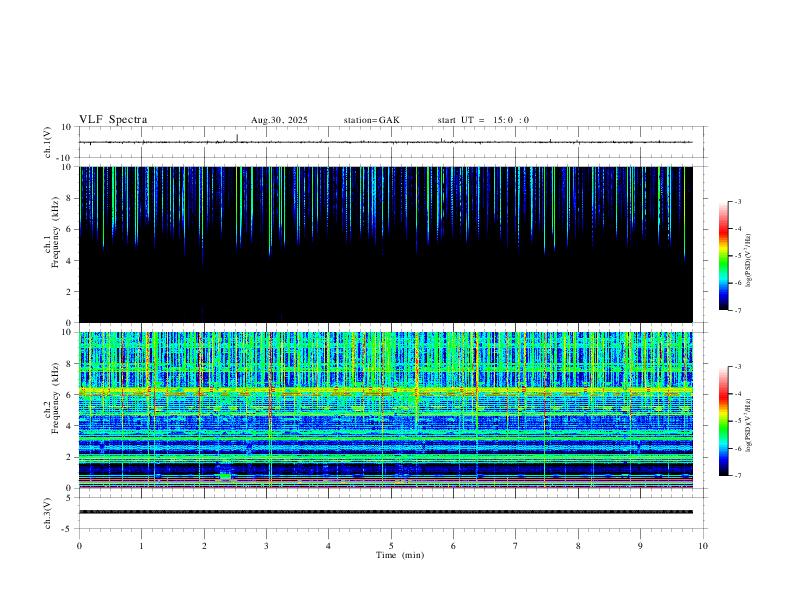
Task: Click the upper log(PSD) scale label
Action: click(749, 261)
